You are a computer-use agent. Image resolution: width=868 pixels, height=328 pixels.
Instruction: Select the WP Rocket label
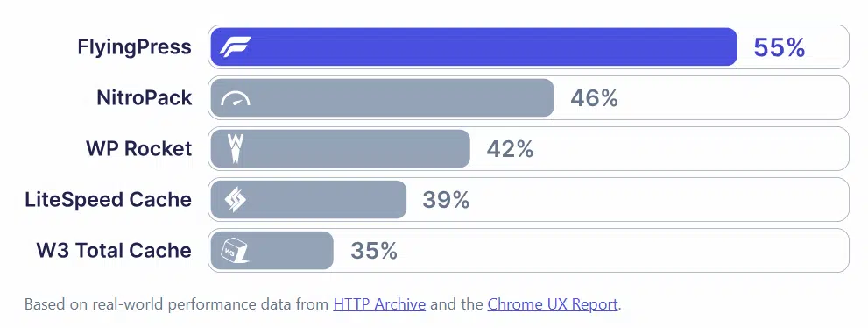coord(139,148)
